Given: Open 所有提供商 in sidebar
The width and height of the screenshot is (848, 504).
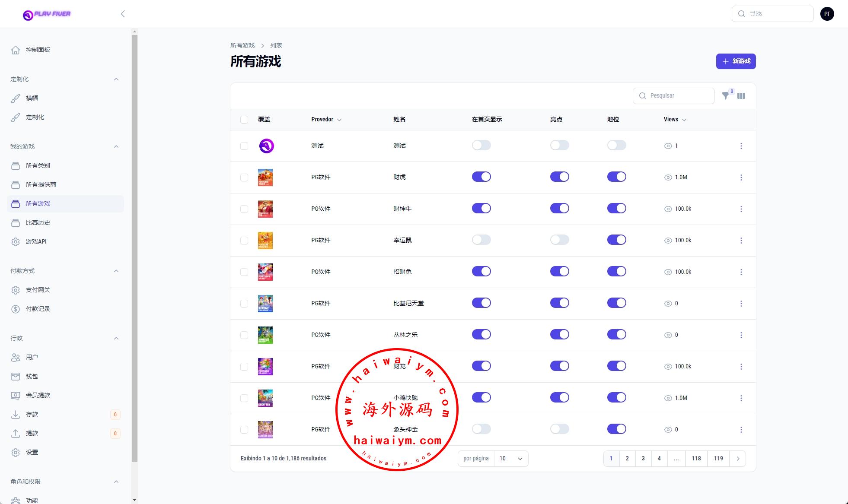Looking at the screenshot, I should click(x=41, y=184).
